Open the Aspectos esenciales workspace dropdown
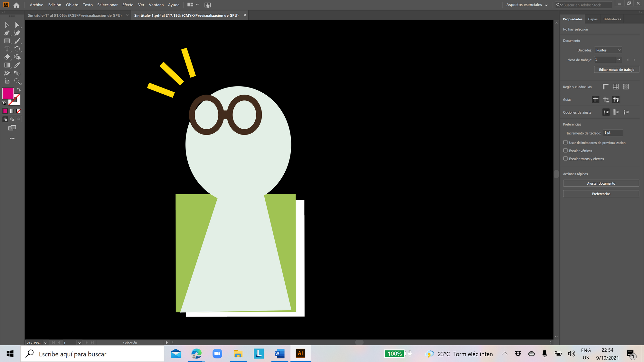This screenshot has height=362, width=644. (x=527, y=5)
